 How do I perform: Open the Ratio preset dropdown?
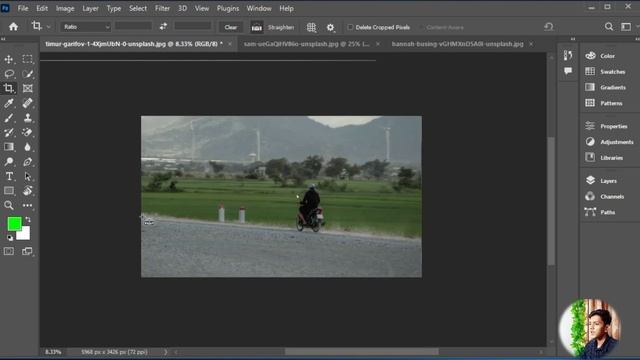click(86, 27)
